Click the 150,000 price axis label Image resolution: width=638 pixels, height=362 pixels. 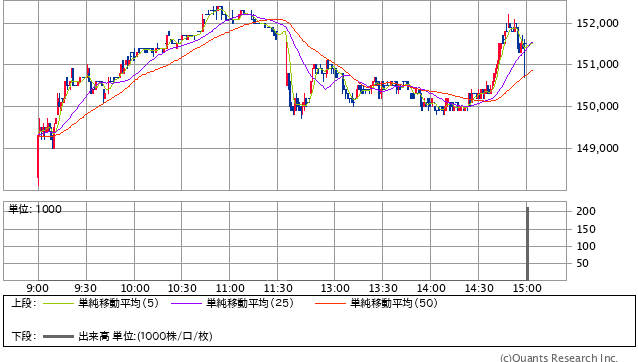click(597, 106)
